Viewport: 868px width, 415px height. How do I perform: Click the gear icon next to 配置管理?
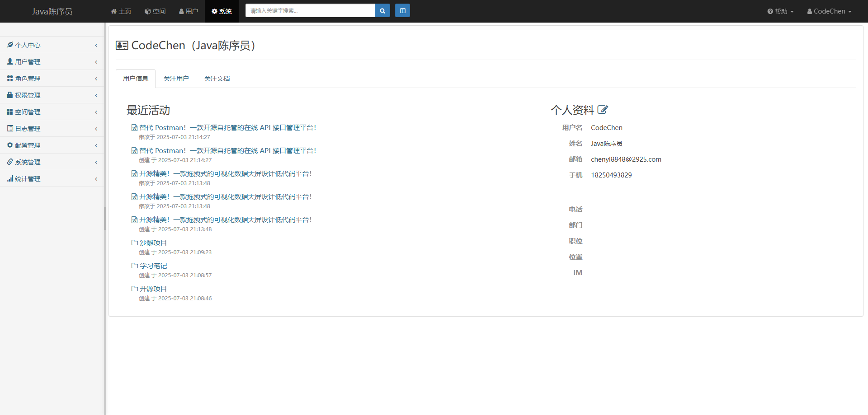10,145
